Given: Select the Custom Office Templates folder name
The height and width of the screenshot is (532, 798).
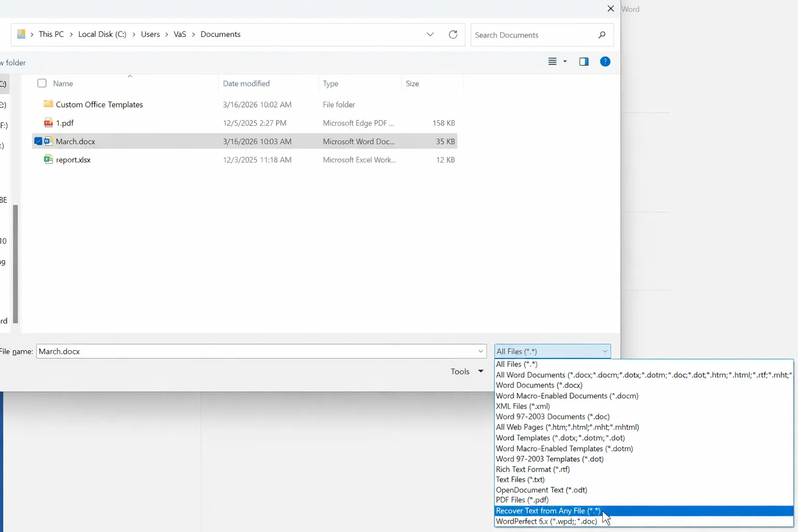Looking at the screenshot, I should (99, 104).
